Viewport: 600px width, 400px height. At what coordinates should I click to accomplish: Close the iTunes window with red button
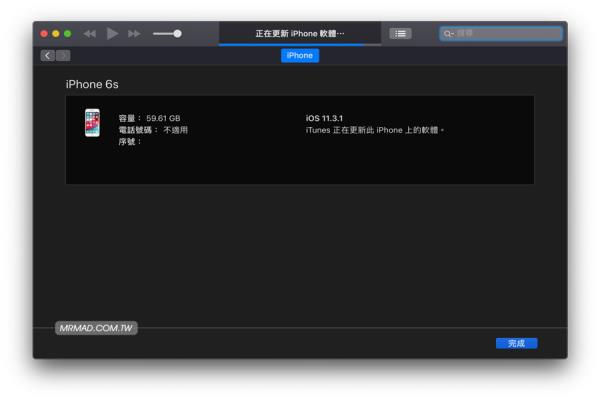point(44,34)
